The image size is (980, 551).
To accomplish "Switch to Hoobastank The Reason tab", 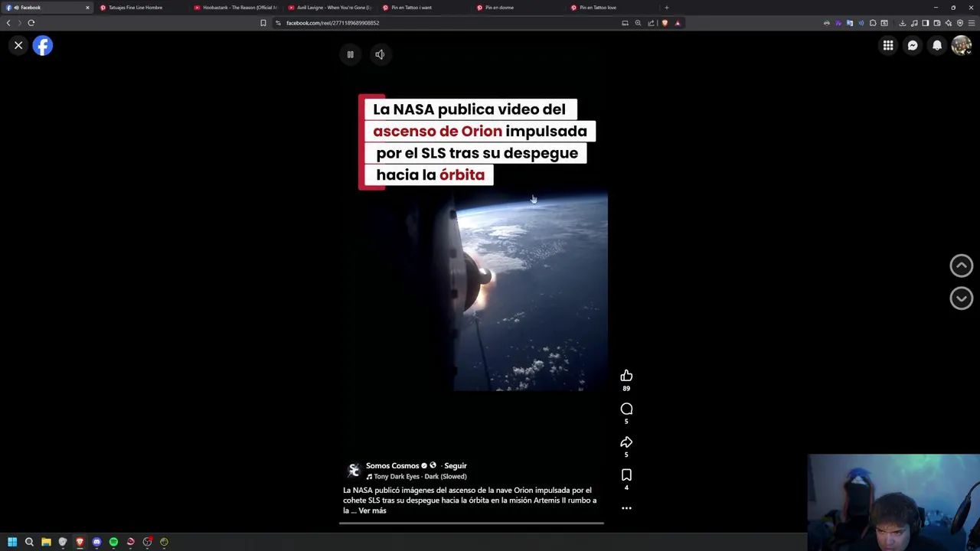I will (x=234, y=8).
